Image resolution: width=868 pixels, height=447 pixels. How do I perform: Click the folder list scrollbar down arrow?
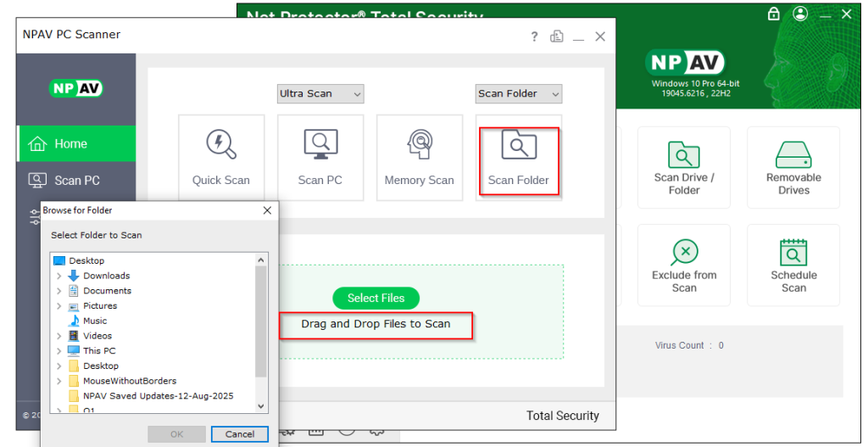pos(261,406)
